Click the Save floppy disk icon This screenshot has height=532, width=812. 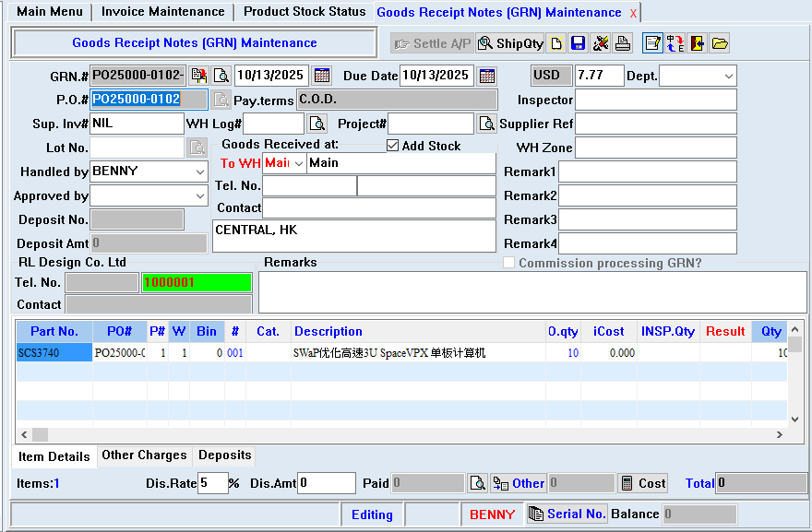pos(579,43)
